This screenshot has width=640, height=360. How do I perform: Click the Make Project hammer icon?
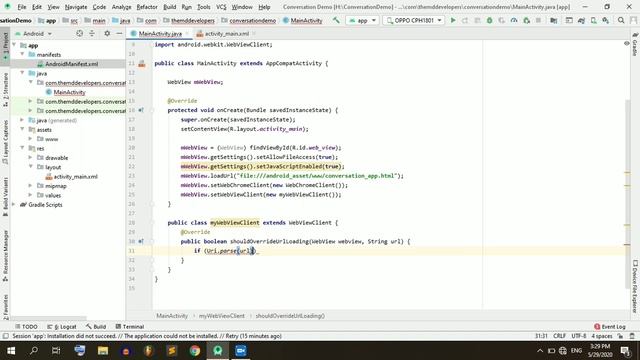(x=336, y=20)
